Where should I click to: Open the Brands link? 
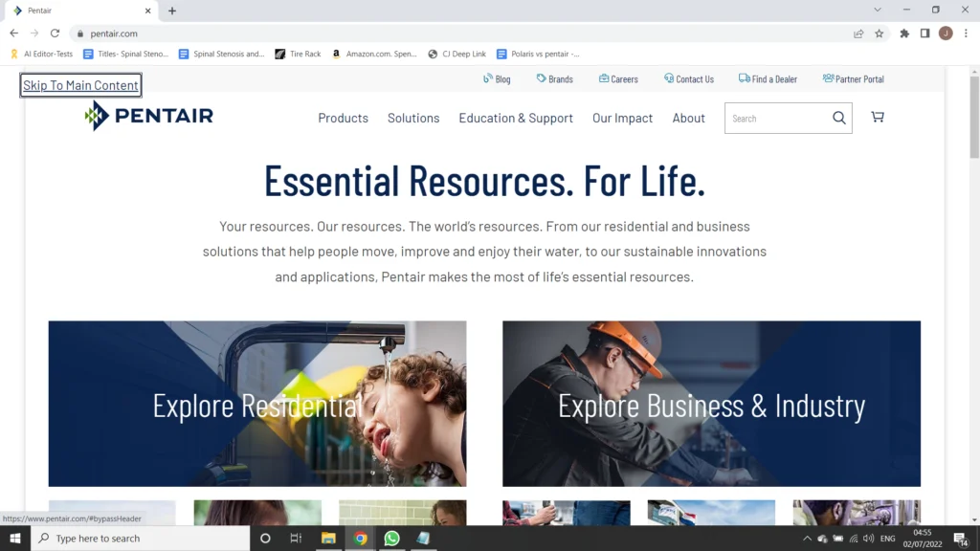554,78
